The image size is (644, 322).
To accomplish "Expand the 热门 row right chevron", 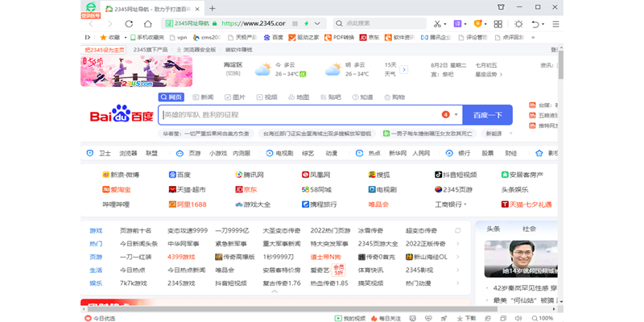I will [457, 244].
